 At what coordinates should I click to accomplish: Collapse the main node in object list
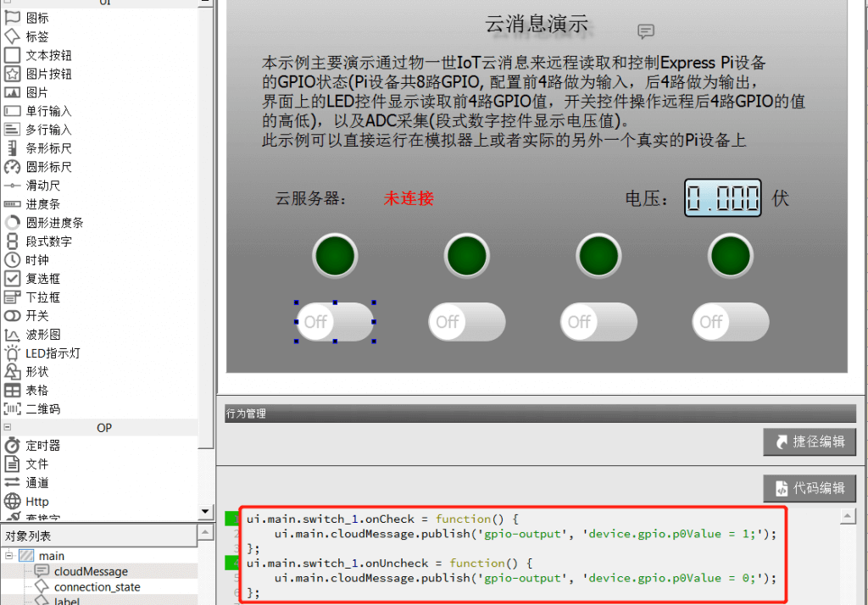click(x=8, y=555)
